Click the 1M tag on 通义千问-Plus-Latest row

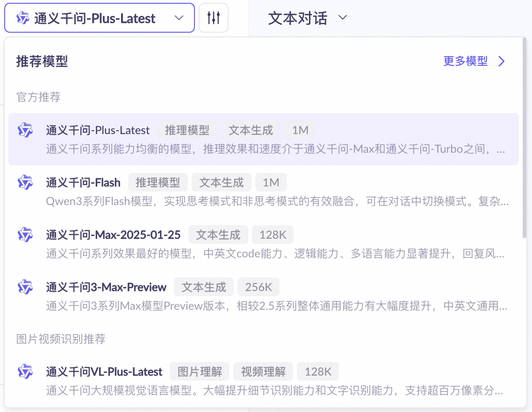(300, 130)
